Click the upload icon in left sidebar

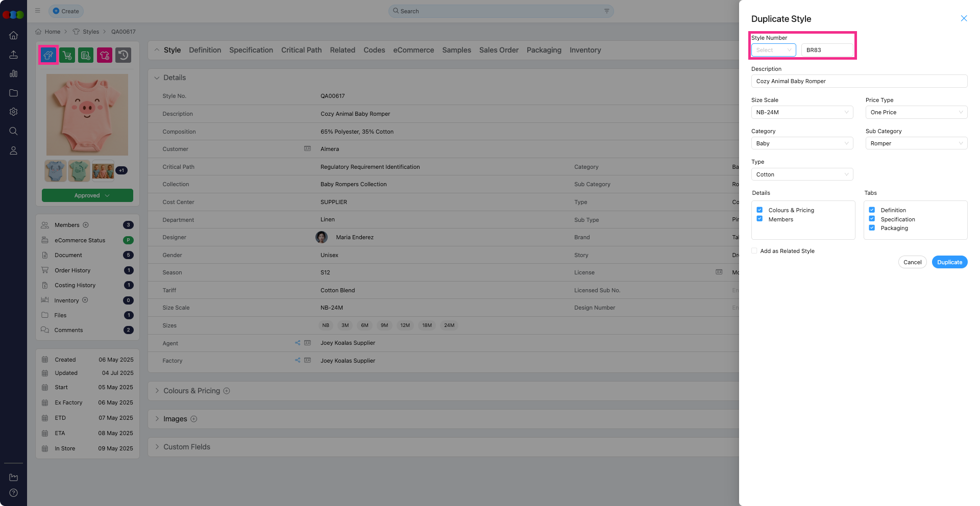tap(14, 55)
